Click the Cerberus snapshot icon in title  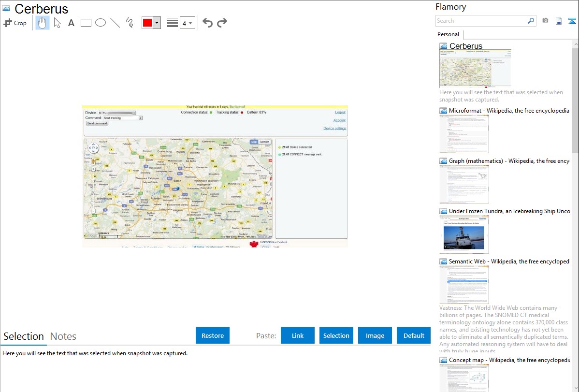click(6, 8)
